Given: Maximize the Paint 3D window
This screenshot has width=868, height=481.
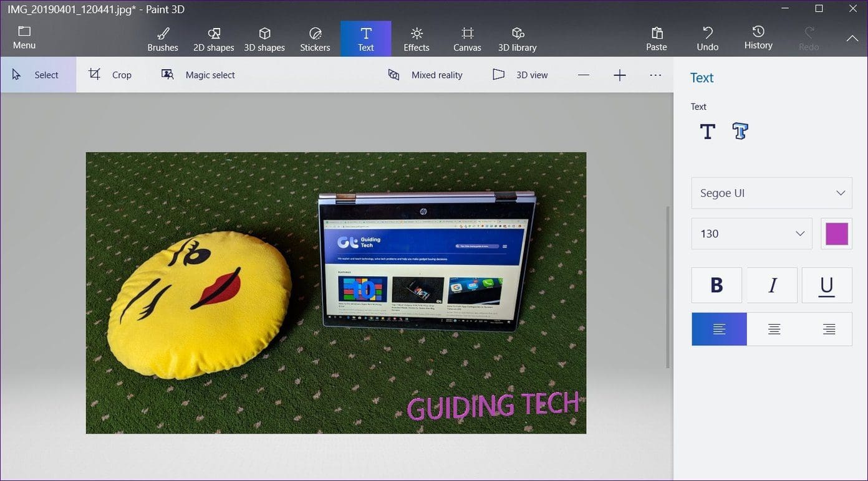Looking at the screenshot, I should (819, 9).
